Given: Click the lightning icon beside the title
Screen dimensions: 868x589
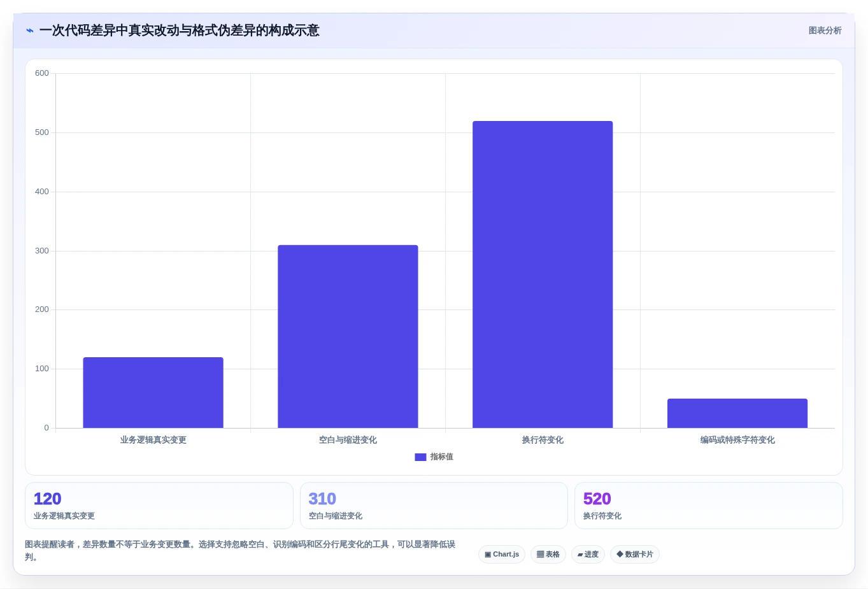Looking at the screenshot, I should pos(30,31).
